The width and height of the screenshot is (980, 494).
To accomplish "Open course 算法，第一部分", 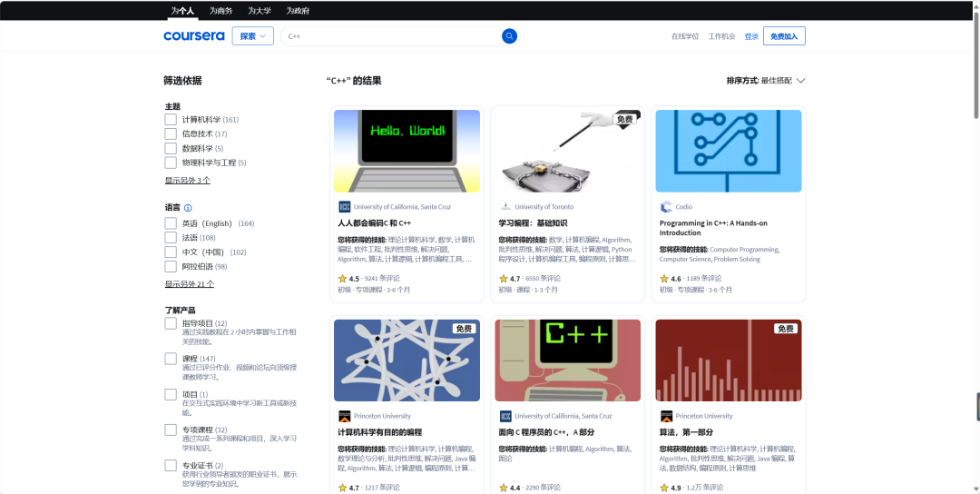I will (686, 432).
